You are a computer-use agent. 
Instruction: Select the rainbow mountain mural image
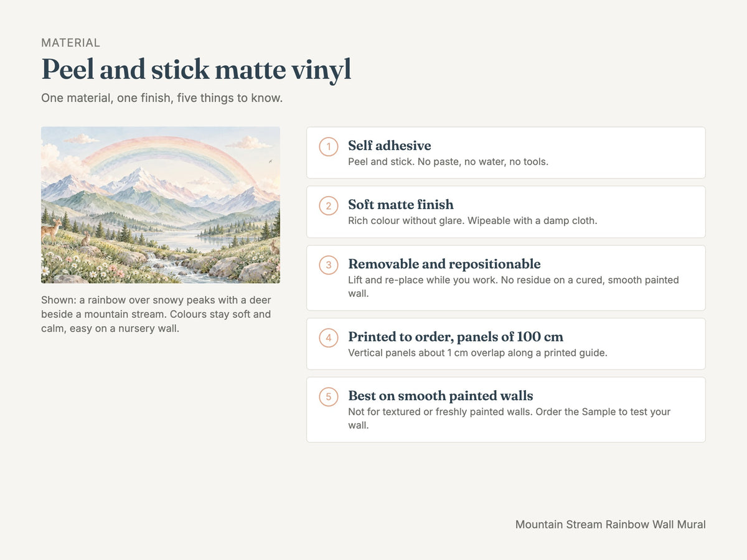161,205
